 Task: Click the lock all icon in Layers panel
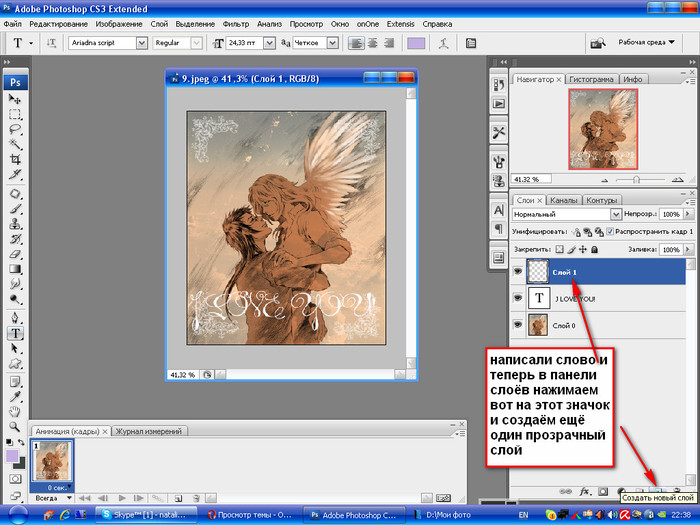[x=596, y=249]
